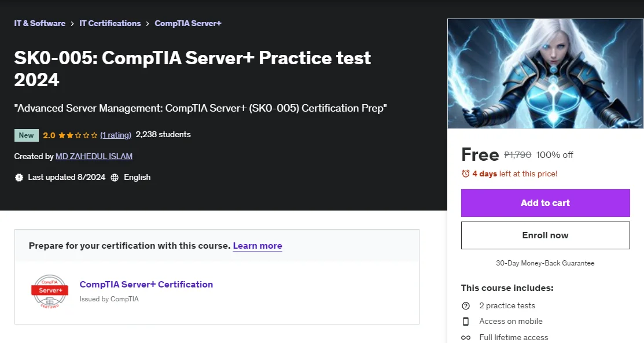Click the Add to cart button

pyautogui.click(x=546, y=203)
